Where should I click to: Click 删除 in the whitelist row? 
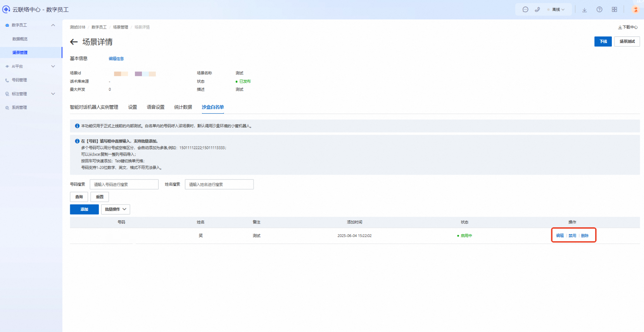[585, 236]
